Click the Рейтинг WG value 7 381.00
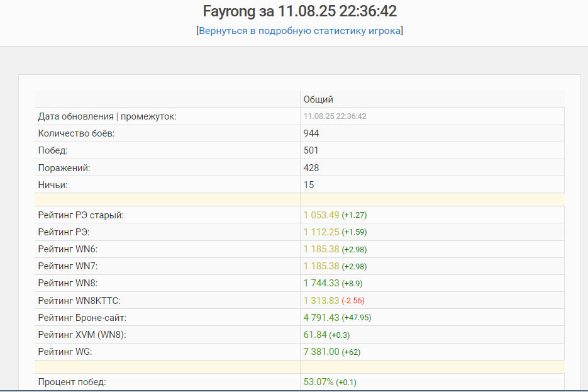The width and height of the screenshot is (588, 392). [321, 352]
